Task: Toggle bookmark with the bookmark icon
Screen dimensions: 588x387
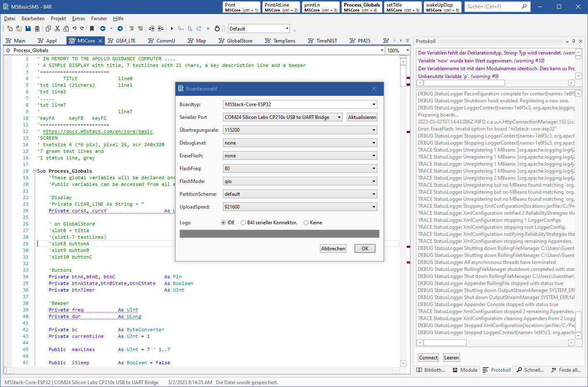Action: click(92, 28)
